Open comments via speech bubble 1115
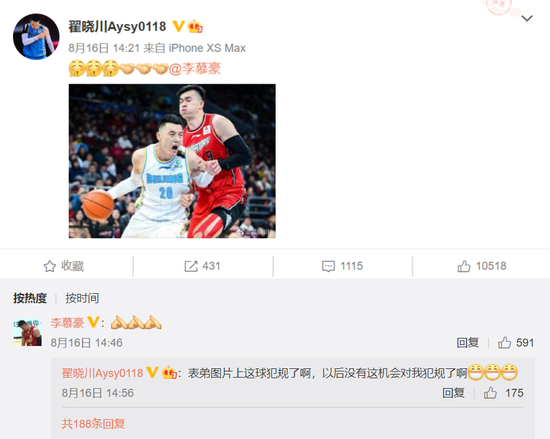 [342, 266]
